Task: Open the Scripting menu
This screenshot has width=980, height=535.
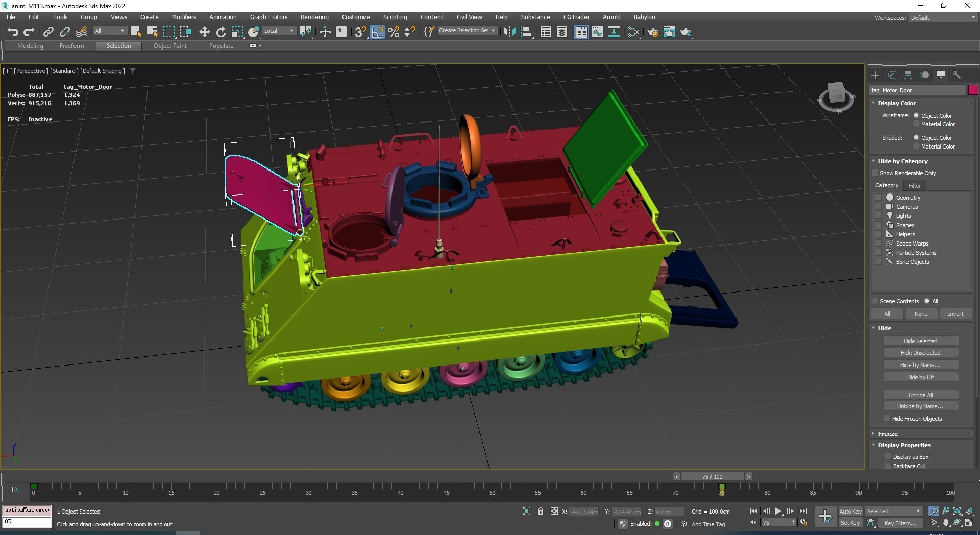Action: 395,17
